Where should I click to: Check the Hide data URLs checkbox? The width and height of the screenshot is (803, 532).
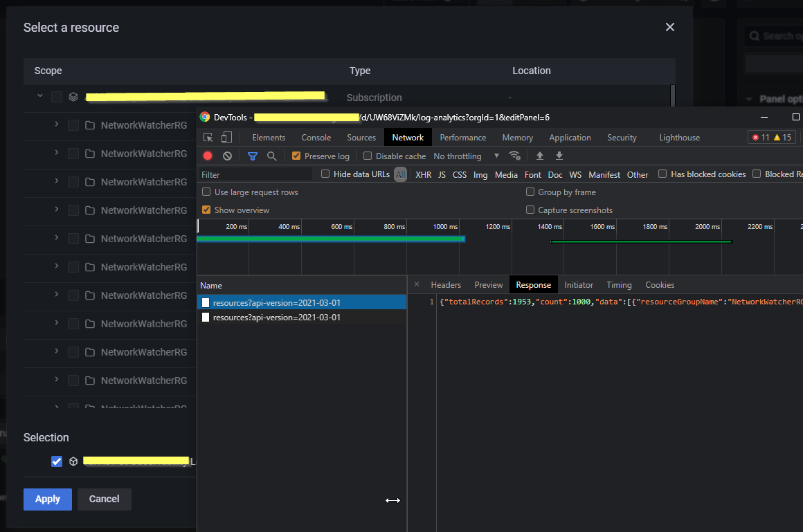click(325, 174)
